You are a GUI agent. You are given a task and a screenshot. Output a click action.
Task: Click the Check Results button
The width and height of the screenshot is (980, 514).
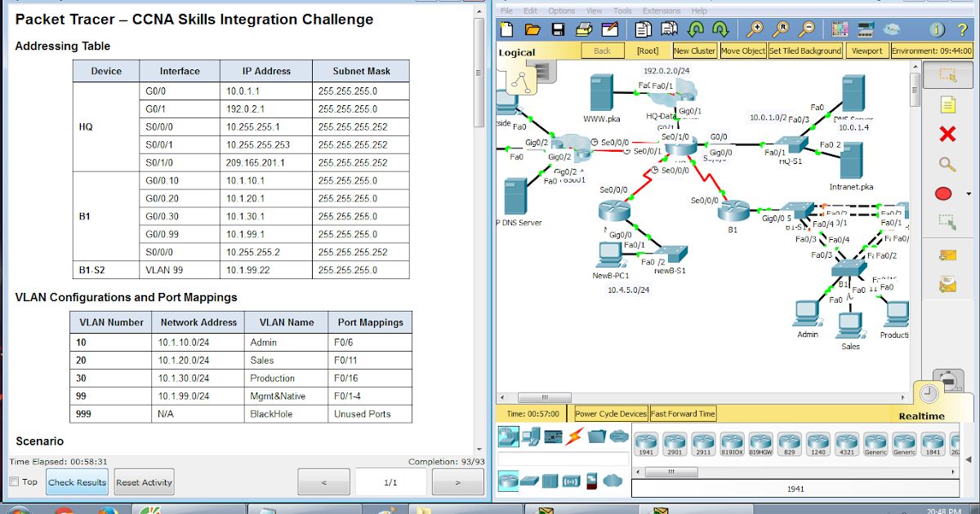pos(76,482)
